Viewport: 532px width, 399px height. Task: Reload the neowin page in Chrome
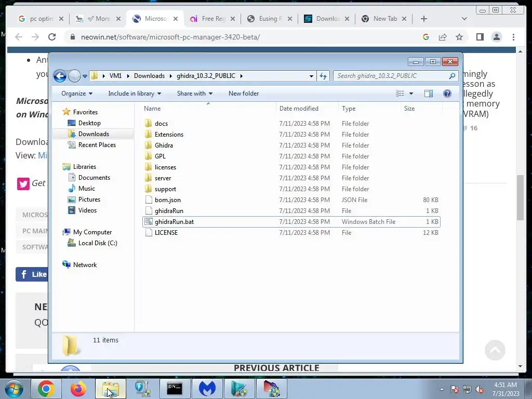(52, 37)
